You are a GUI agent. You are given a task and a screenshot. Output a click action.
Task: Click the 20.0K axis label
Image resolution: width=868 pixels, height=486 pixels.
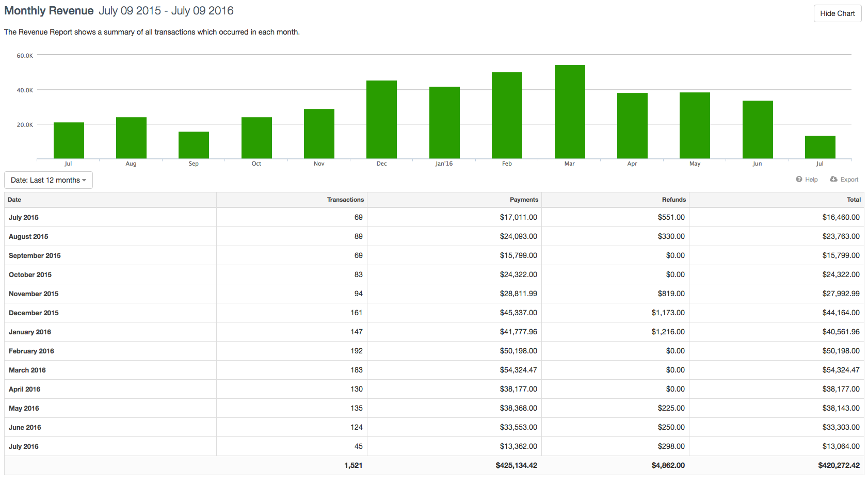(25, 125)
